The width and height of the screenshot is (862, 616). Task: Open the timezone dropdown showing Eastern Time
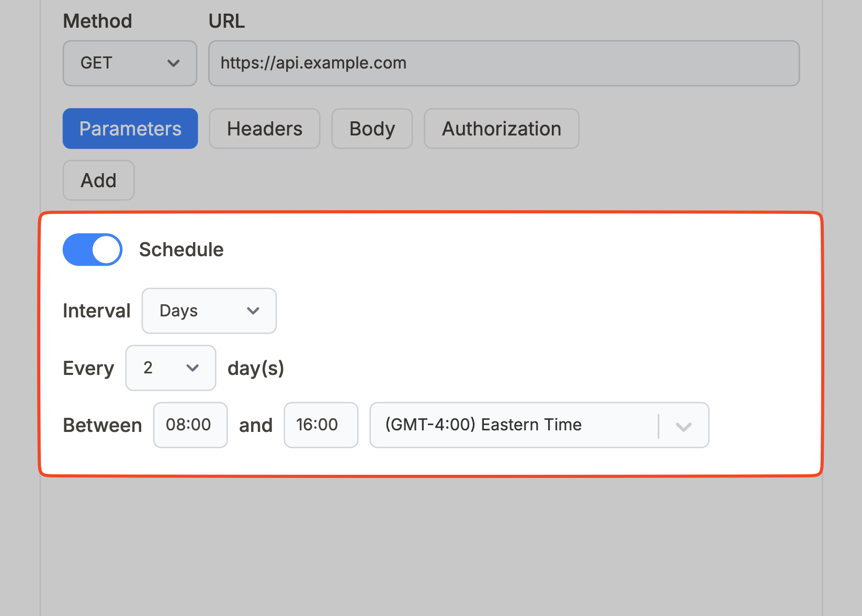click(x=523, y=425)
